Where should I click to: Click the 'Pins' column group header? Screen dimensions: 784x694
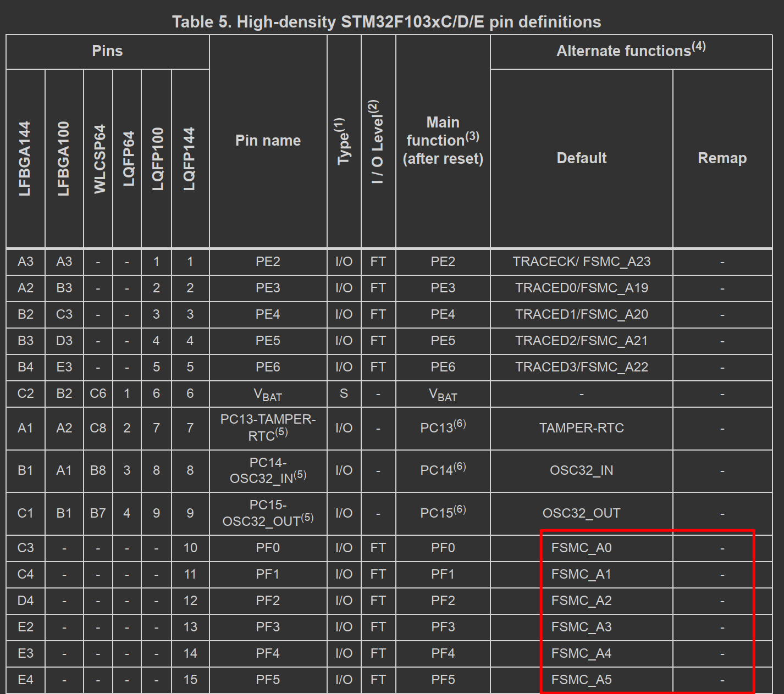107,51
